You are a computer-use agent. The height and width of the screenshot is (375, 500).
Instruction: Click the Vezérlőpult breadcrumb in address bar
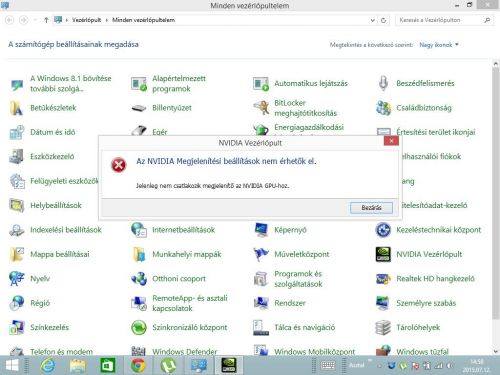tap(86, 20)
